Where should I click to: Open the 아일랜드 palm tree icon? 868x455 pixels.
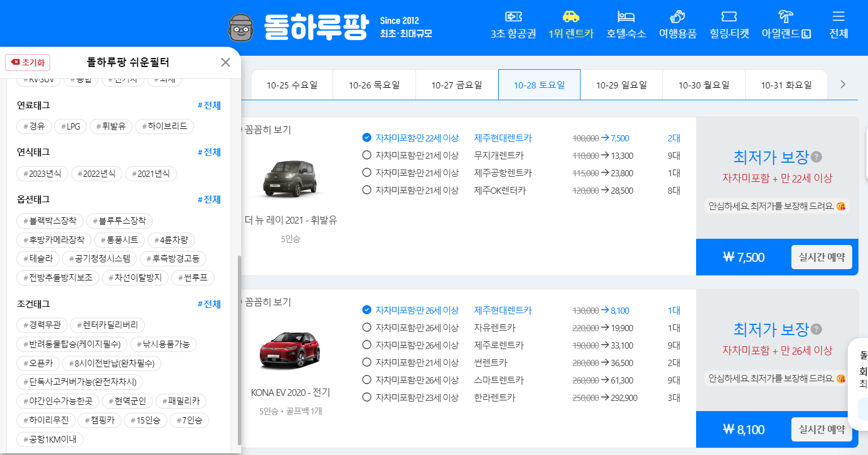786,17
